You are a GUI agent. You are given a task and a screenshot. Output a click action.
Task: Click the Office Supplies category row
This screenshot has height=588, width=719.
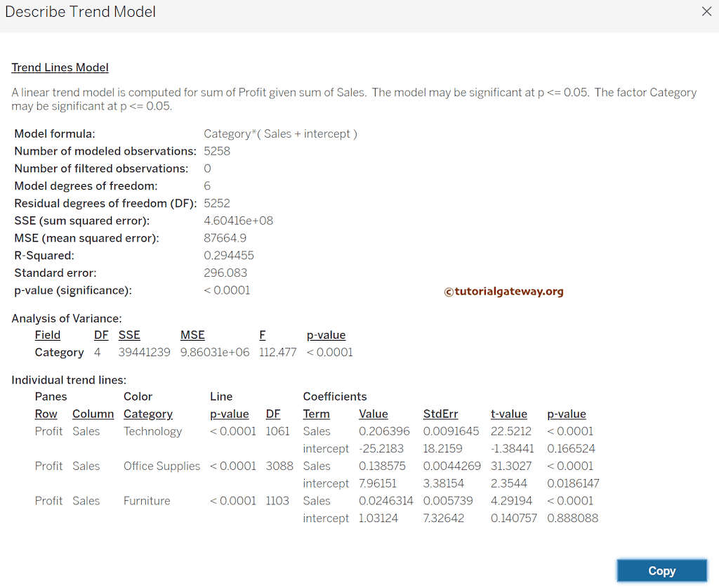(162, 466)
